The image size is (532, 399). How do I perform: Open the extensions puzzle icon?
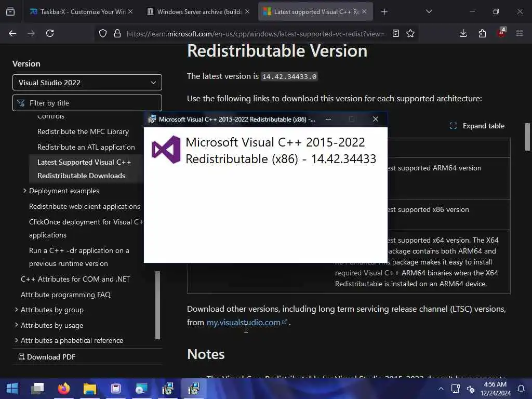pos(482,33)
